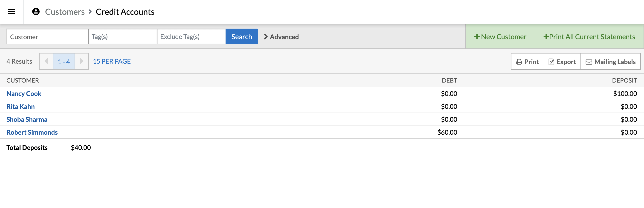Open the 15 PER PAGE selector
Viewport: 644px width, 208px height.
[x=111, y=61]
